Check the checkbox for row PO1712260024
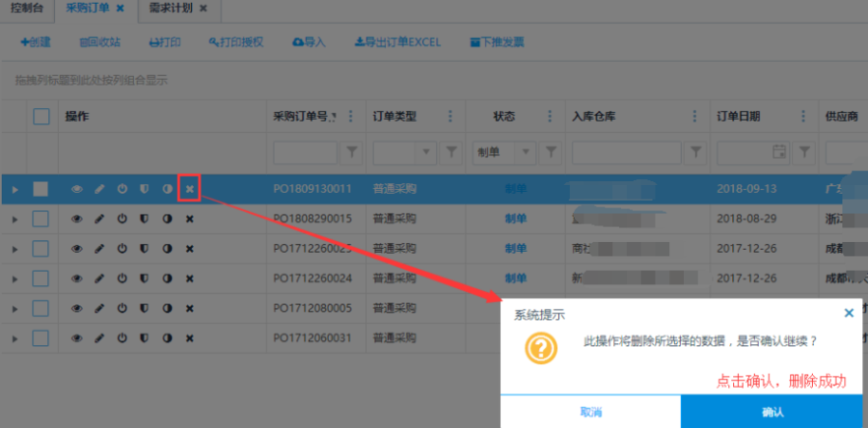 pyautogui.click(x=41, y=278)
